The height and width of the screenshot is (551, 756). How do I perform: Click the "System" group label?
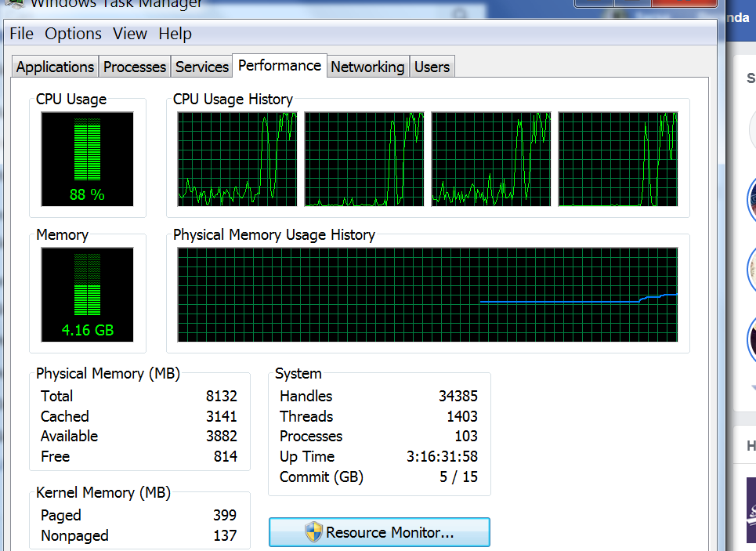point(298,374)
